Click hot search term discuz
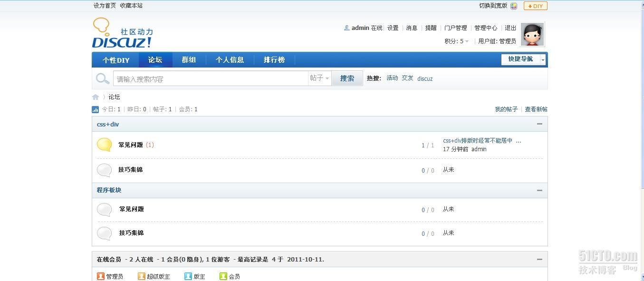Viewport: 644px width, 281px height. pos(425,78)
